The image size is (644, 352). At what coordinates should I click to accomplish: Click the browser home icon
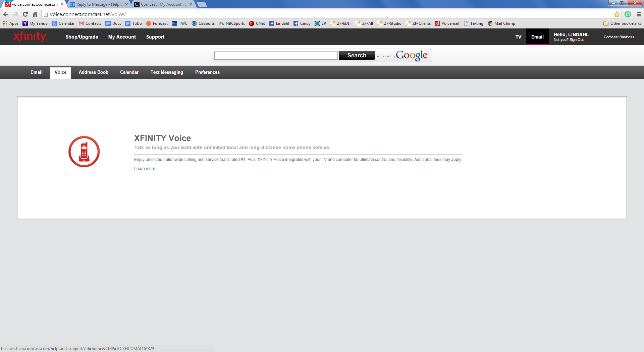[35, 14]
